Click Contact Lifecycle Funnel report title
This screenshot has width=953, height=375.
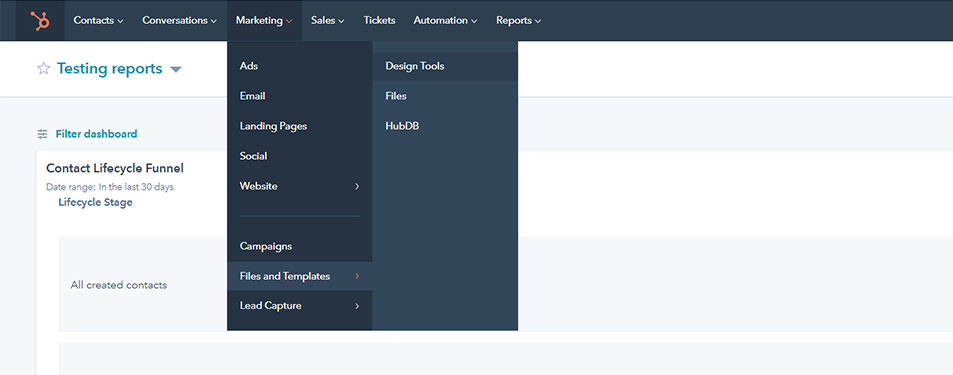pyautogui.click(x=115, y=168)
